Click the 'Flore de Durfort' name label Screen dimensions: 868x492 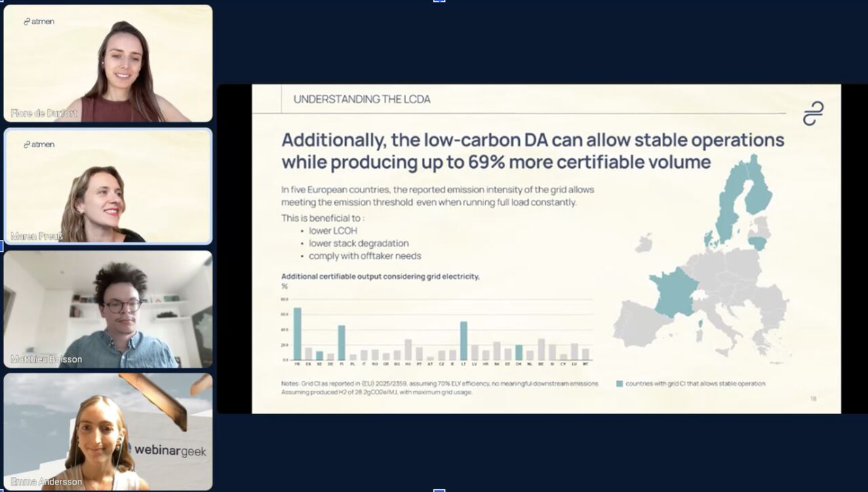tap(43, 113)
